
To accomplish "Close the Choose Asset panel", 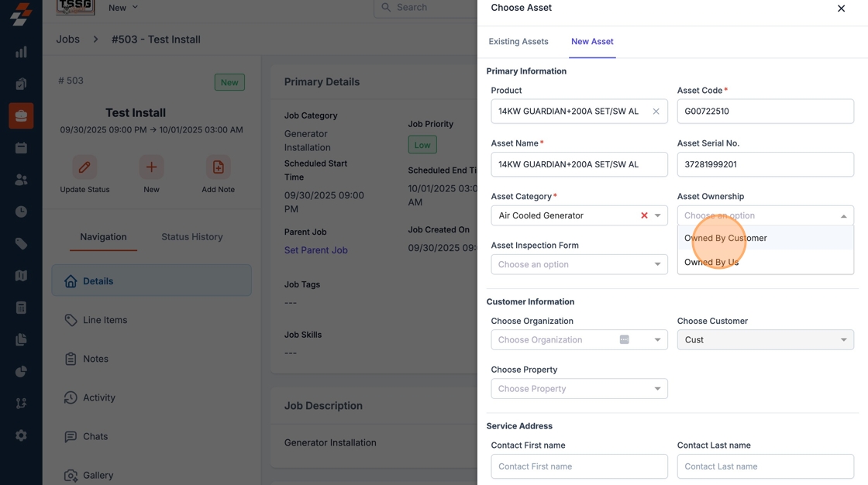I will [841, 9].
